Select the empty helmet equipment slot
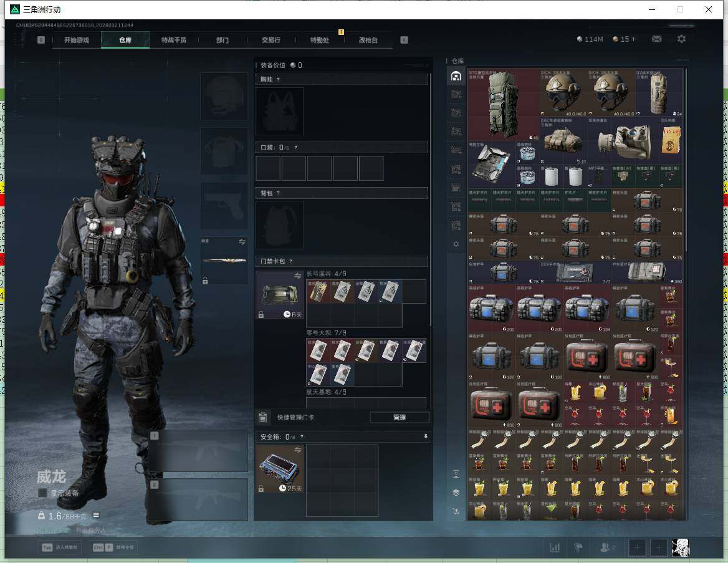This screenshot has height=563, width=728. (224, 96)
